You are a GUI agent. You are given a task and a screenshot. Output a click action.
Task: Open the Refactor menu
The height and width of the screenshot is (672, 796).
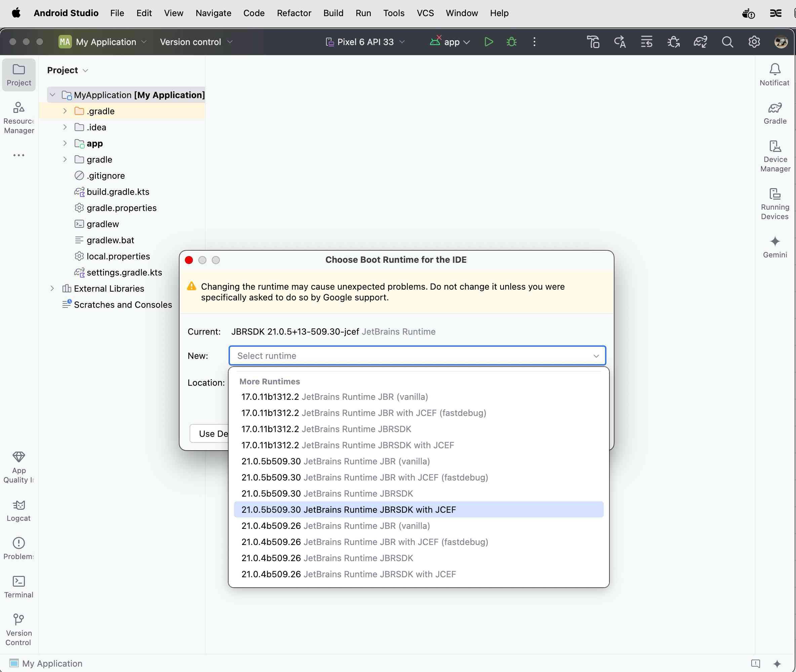click(294, 13)
